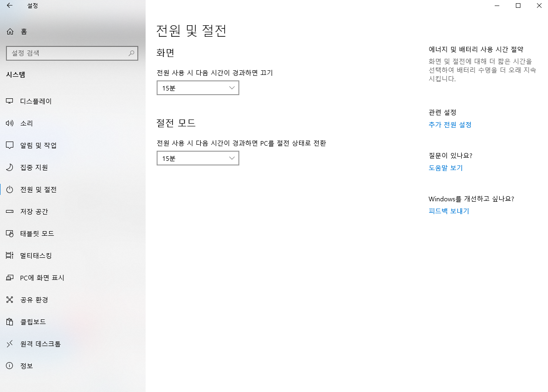Select the 태블릿 모드 icon
The width and height of the screenshot is (548, 392).
click(10, 233)
